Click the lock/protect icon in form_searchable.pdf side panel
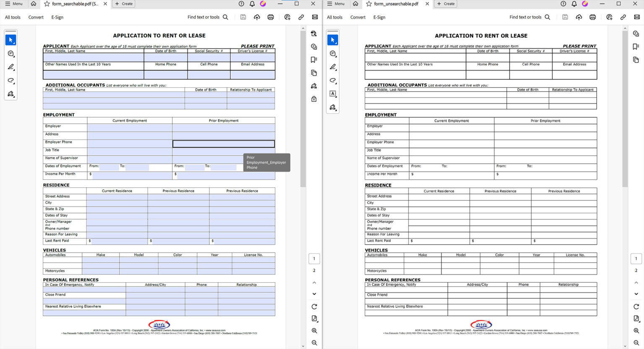644x349 pixels. (314, 99)
